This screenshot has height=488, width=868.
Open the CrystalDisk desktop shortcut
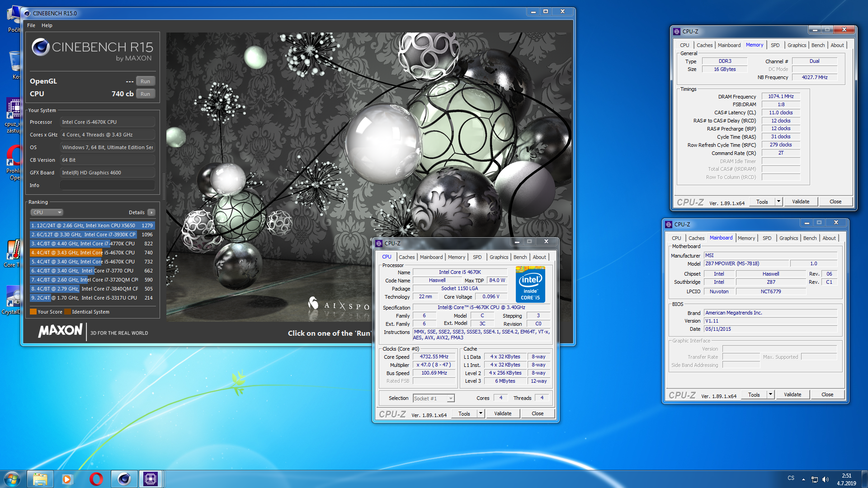click(x=12, y=300)
